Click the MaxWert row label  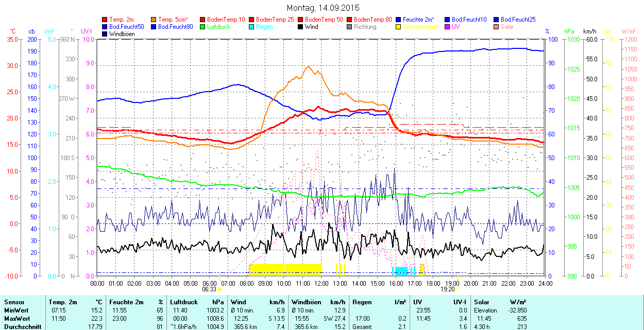16,319
